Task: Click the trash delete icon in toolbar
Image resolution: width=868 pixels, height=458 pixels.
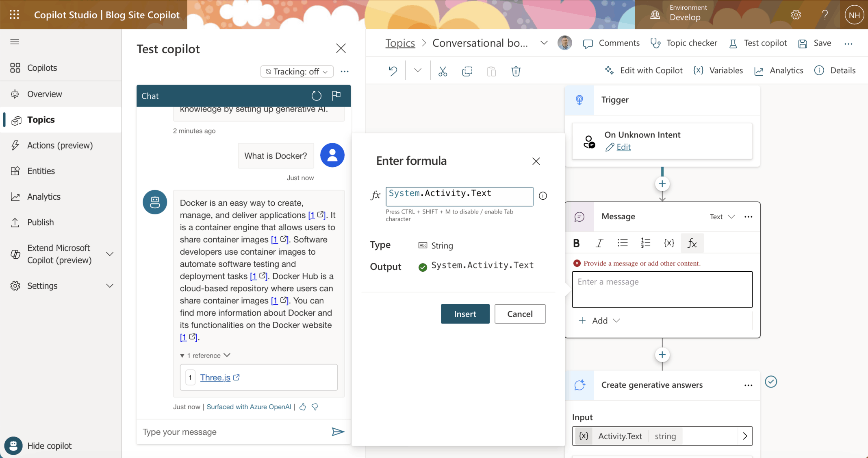Action: [516, 71]
